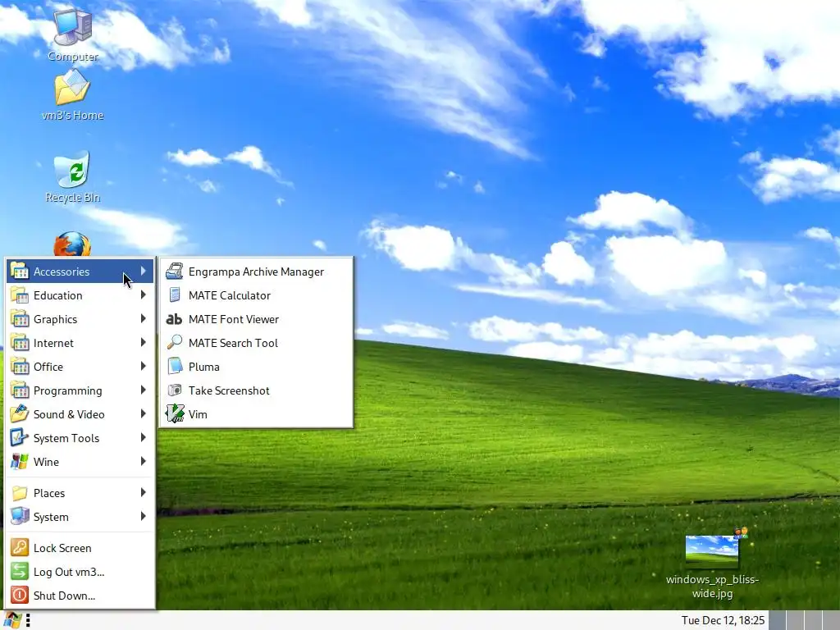Click the Shut Down power icon
Viewport: 840px width, 630px height.
[20, 596]
